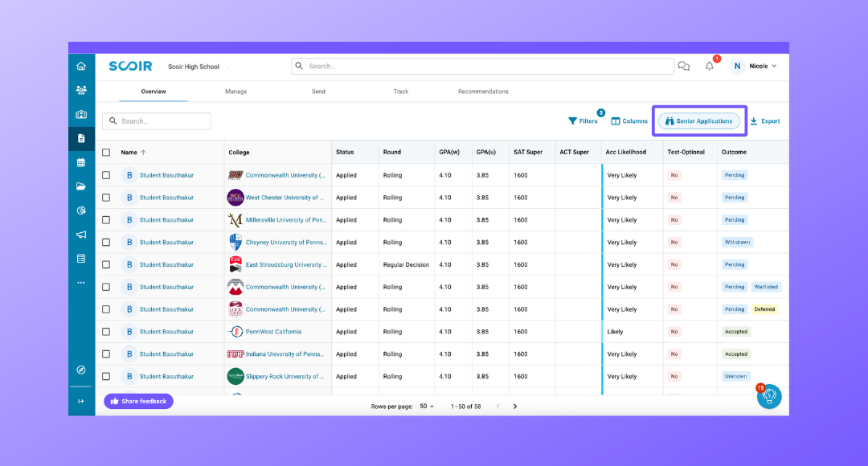Switch to the Recommendations tab
Screen dimensions: 868x466
[483, 92]
